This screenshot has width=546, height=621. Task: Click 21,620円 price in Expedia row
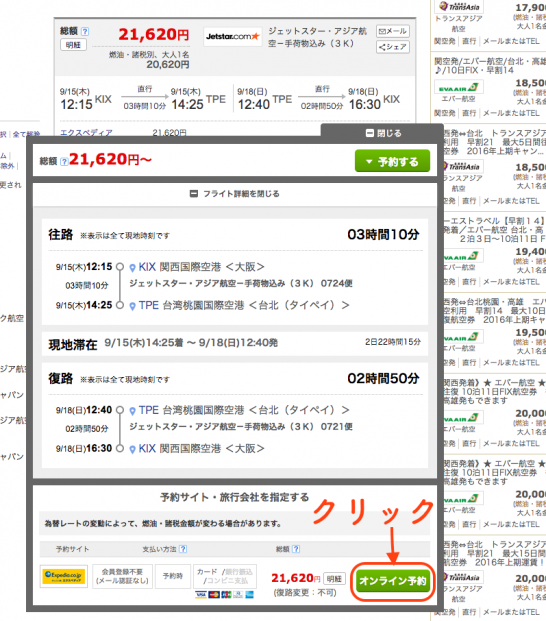[x=295, y=578]
